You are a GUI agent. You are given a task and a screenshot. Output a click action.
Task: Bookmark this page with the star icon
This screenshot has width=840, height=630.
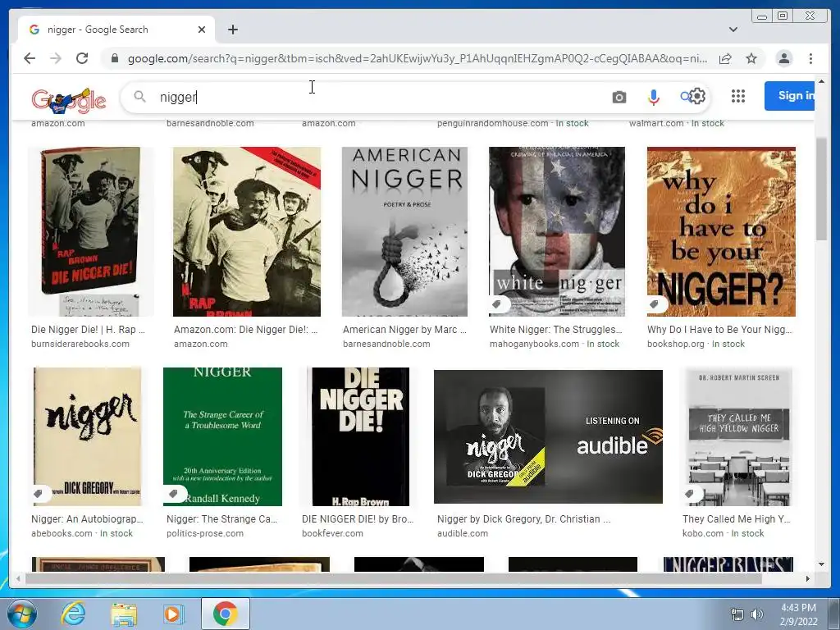click(751, 58)
